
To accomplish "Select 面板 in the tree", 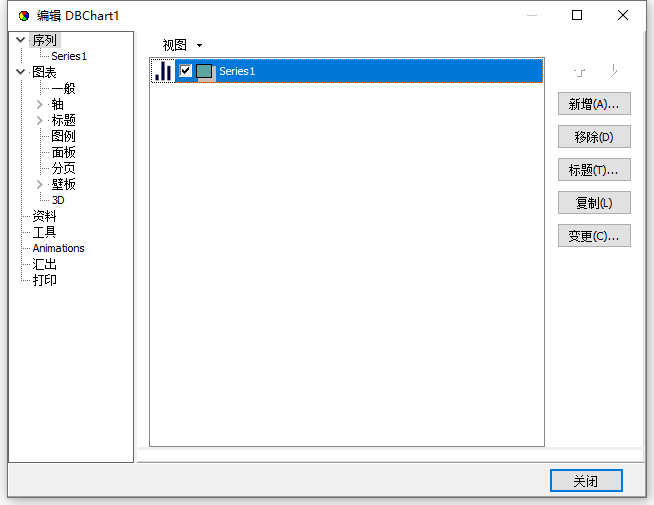I will tap(63, 152).
